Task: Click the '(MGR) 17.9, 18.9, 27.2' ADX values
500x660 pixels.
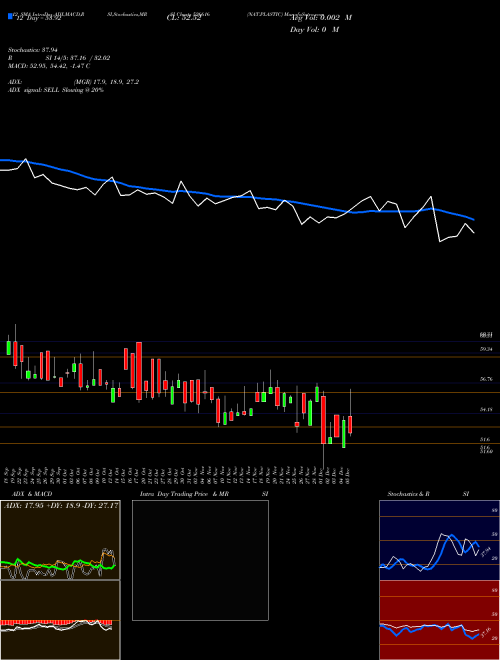Action: point(106,82)
